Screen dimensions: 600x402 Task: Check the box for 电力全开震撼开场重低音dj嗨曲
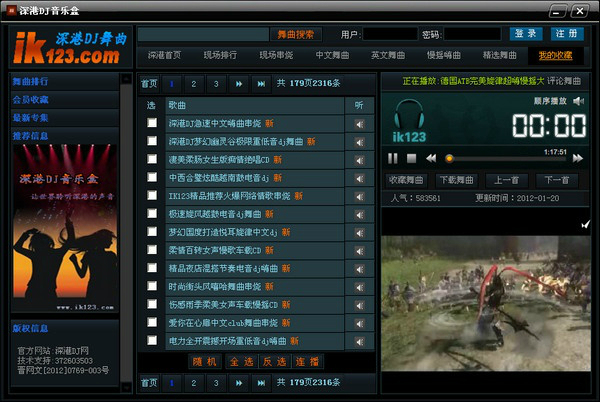click(x=152, y=340)
